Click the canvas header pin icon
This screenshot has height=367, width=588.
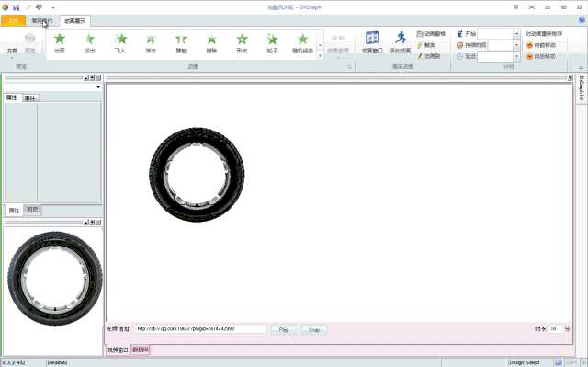(x=570, y=78)
